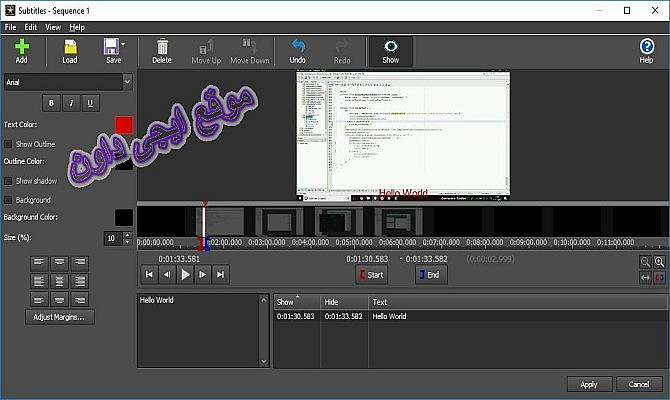670x400 pixels.
Task: Click the Load subtitles icon
Action: (70, 46)
